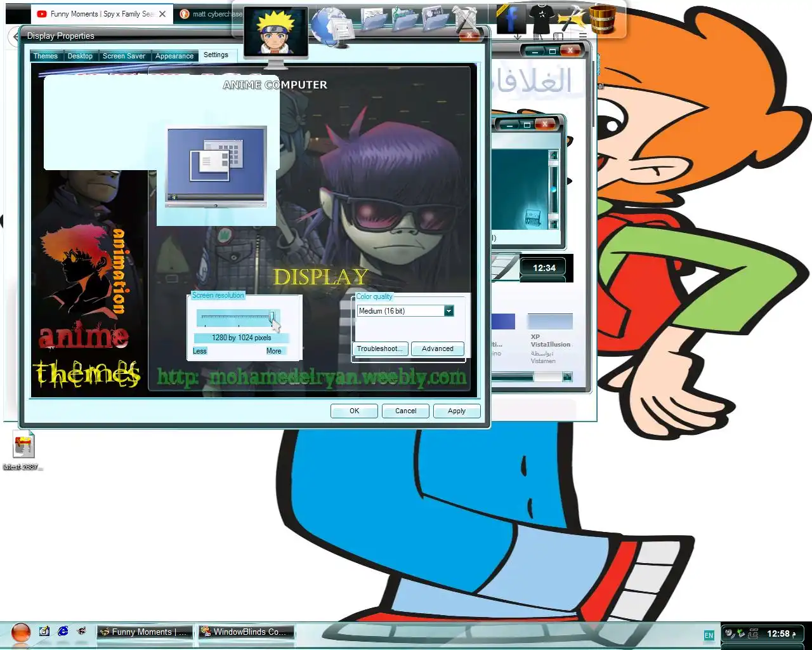The height and width of the screenshot is (650, 812).
Task: Switch to the Themes tab
Action: pyautogui.click(x=46, y=56)
